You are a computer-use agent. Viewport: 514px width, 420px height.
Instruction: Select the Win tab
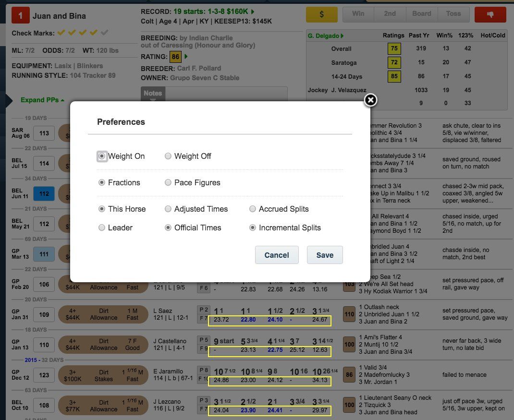tap(358, 14)
